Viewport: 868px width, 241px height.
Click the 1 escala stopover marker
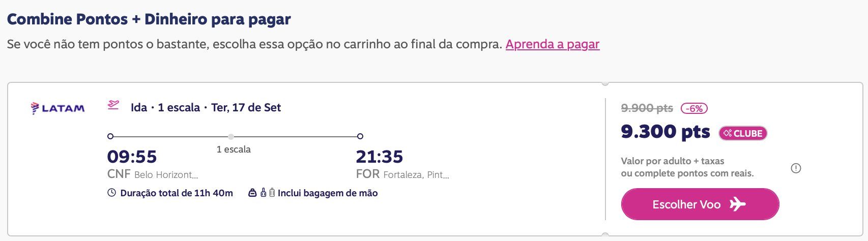[231, 136]
